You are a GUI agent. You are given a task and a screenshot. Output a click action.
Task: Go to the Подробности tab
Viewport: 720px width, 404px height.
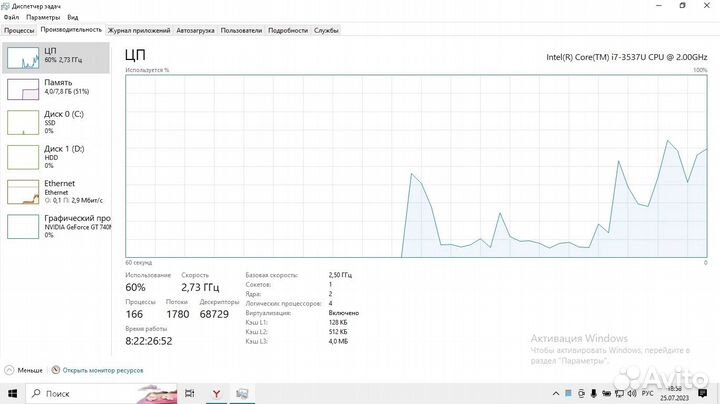click(288, 30)
